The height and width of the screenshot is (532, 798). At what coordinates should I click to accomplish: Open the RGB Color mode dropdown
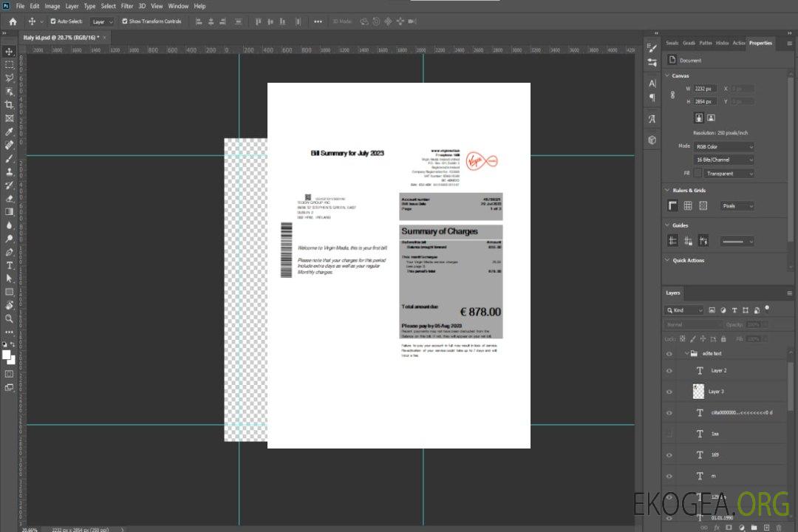(x=724, y=146)
